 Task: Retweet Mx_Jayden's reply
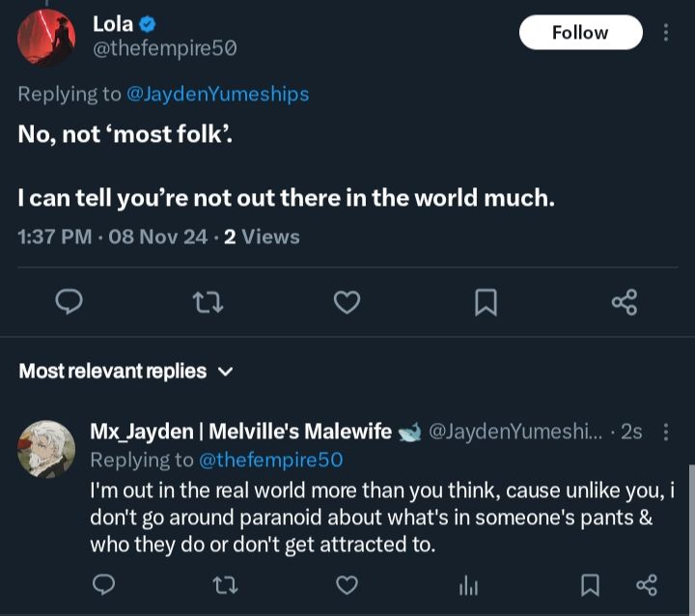click(226, 584)
